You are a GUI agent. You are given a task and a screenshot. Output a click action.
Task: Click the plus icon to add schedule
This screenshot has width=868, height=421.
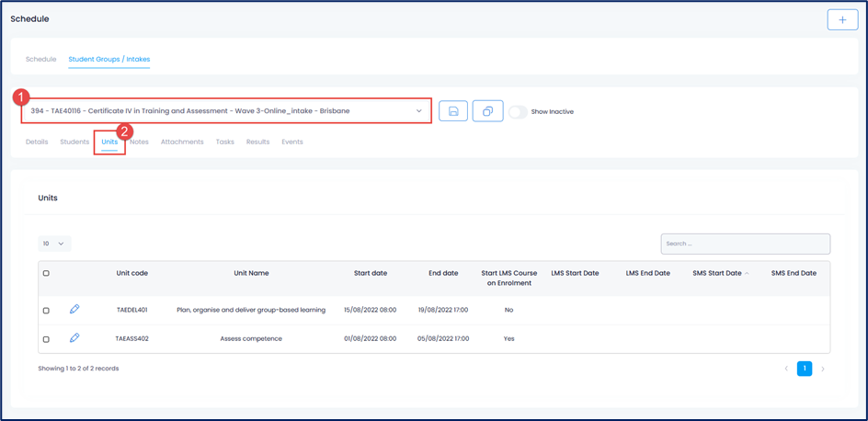[842, 19]
